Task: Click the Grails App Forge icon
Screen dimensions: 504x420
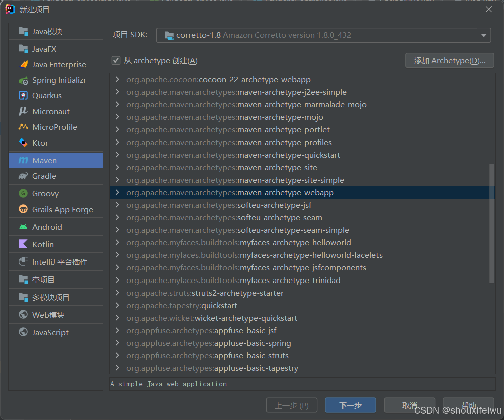Action: pyautogui.click(x=23, y=209)
